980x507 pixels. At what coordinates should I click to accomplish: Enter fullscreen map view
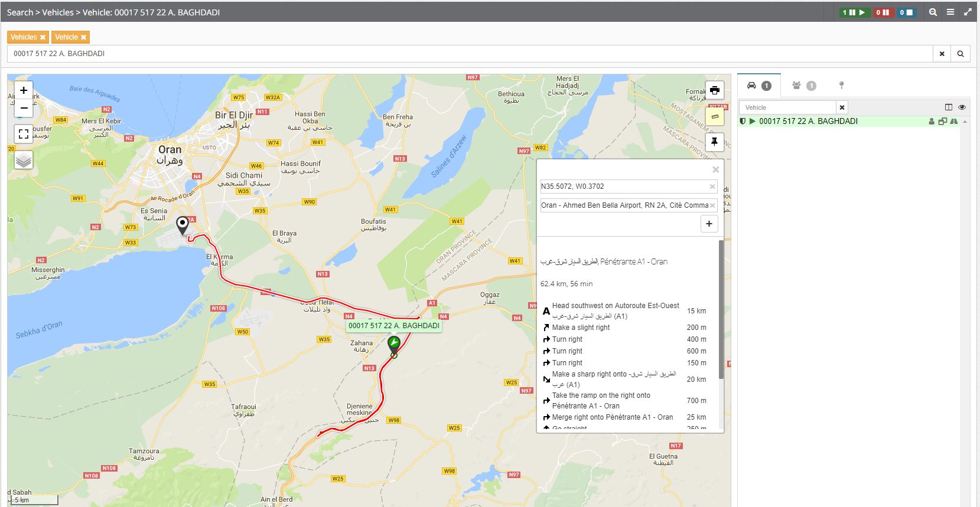pos(24,134)
